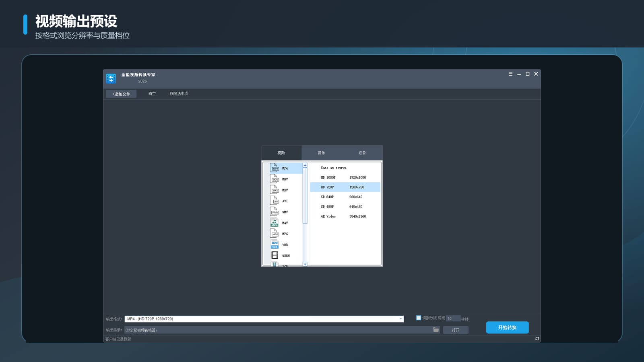Image resolution: width=644 pixels, height=362 pixels.
Task: Click the format list scroll down arrow
Action: tap(305, 264)
